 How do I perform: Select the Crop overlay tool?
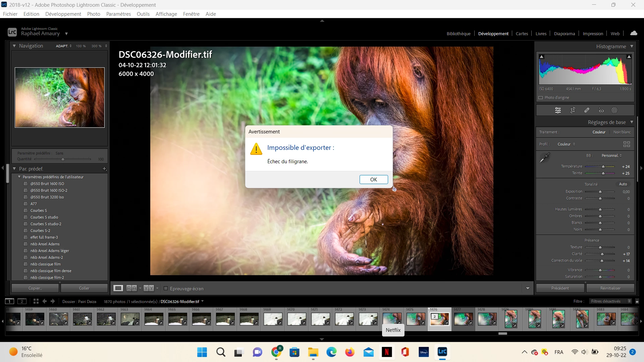573,110
